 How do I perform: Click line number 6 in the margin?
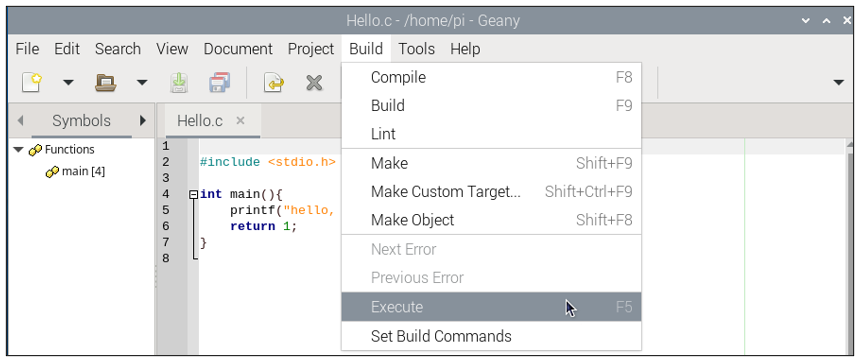[166, 226]
